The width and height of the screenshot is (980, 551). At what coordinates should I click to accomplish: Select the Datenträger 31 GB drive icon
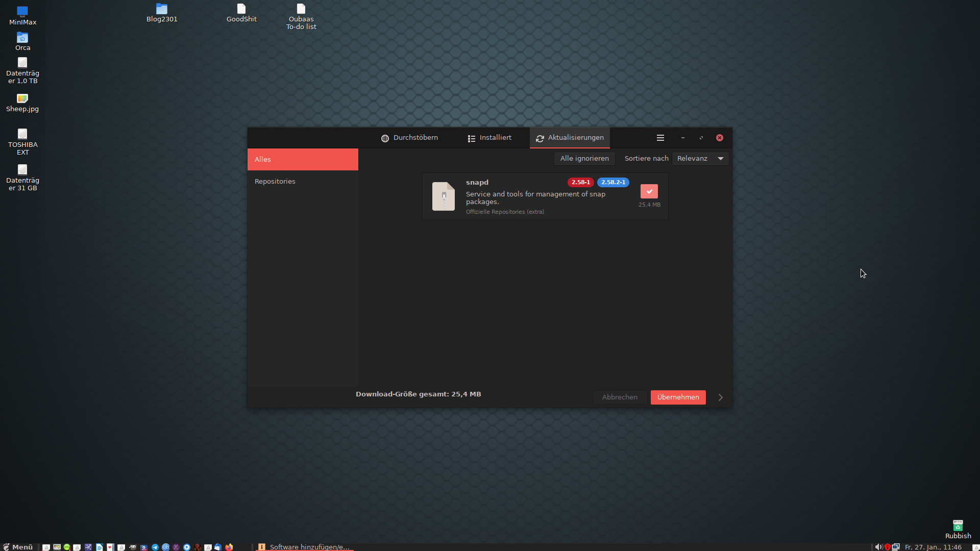click(22, 178)
